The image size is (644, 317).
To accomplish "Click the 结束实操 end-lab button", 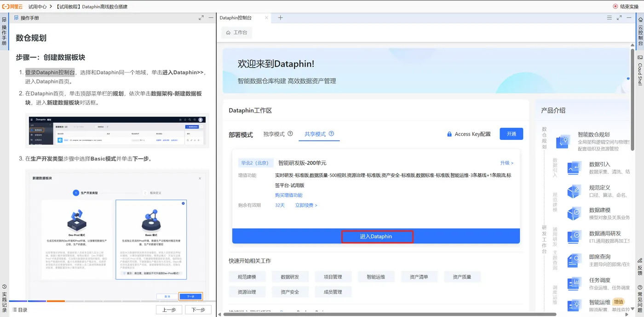I will click(x=626, y=6).
